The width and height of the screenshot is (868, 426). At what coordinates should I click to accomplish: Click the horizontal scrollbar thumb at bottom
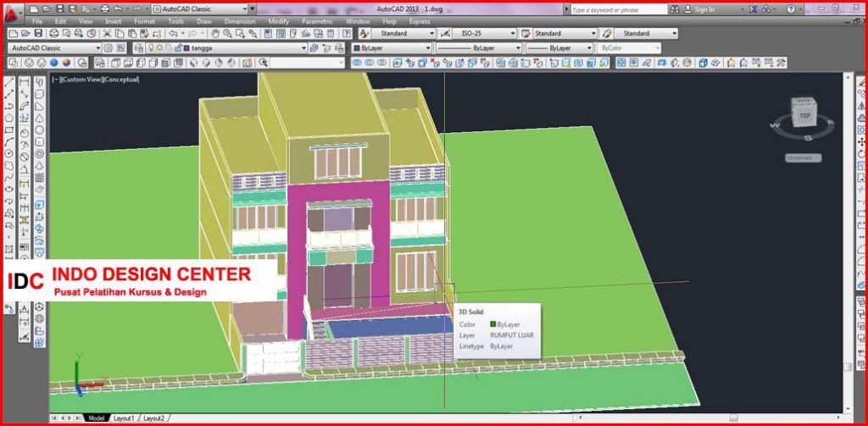click(x=733, y=418)
